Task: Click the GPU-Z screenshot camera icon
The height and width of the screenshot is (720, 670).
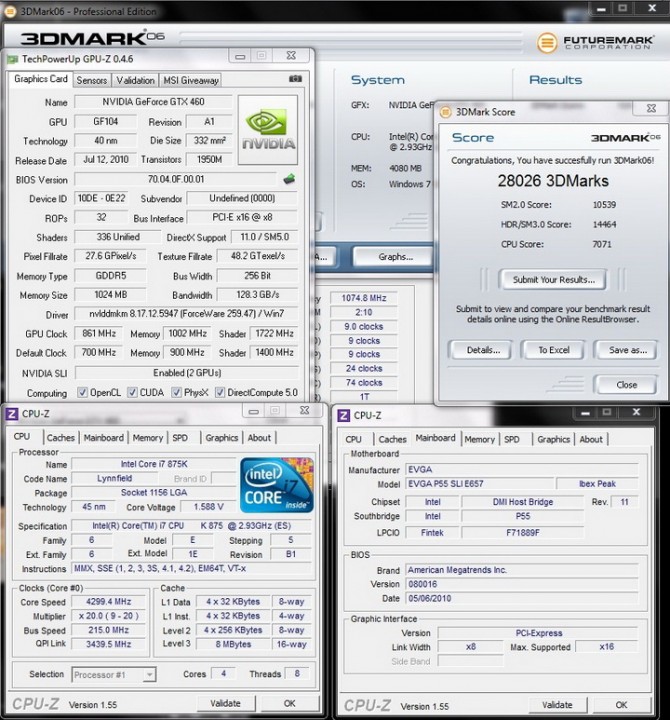Action: point(295,79)
